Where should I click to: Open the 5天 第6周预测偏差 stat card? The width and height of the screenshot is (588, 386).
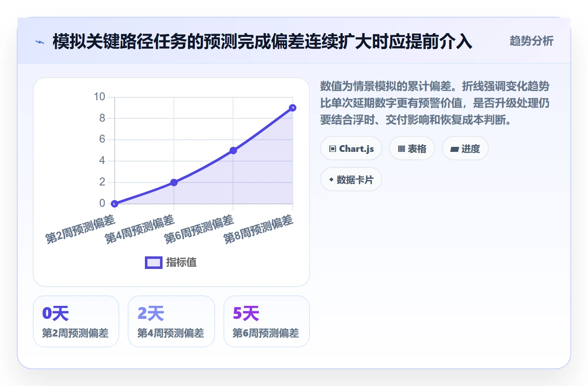(267, 321)
